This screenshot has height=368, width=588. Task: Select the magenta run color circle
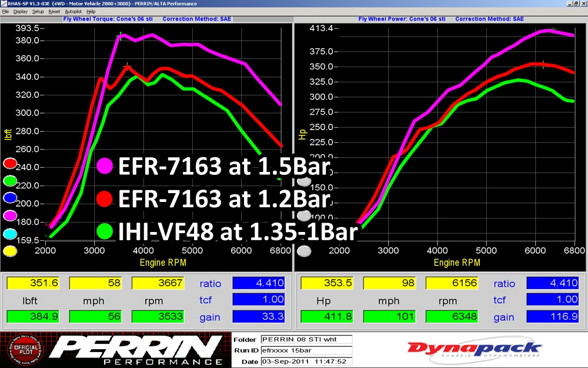(10, 216)
